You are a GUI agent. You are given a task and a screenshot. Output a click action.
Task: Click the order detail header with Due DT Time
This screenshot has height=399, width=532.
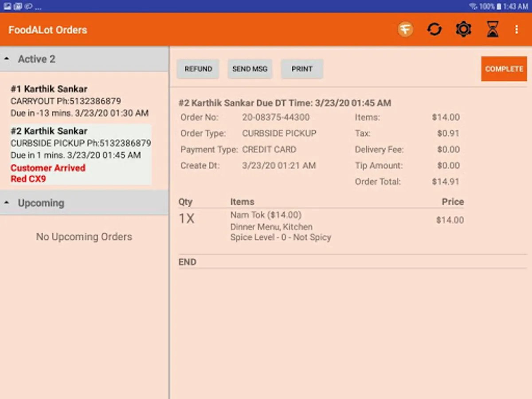click(x=285, y=103)
